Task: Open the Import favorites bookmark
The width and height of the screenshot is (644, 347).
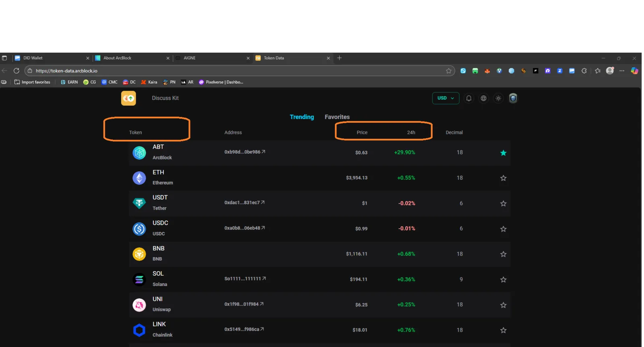Action: (32, 82)
